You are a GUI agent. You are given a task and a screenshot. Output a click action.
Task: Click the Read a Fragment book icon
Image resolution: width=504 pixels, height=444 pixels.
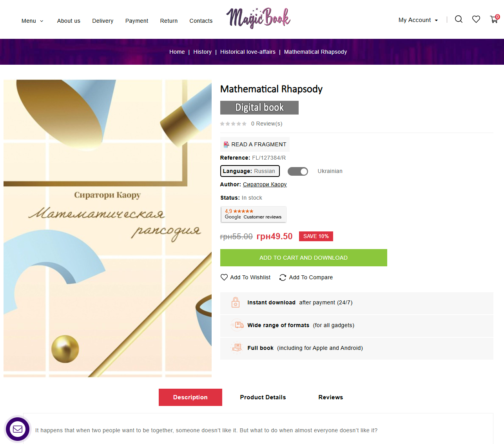(226, 144)
